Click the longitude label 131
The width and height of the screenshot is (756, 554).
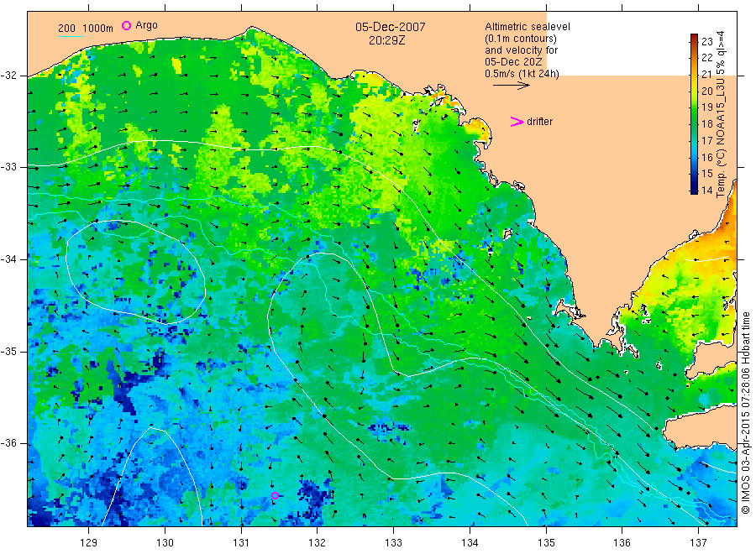click(241, 543)
